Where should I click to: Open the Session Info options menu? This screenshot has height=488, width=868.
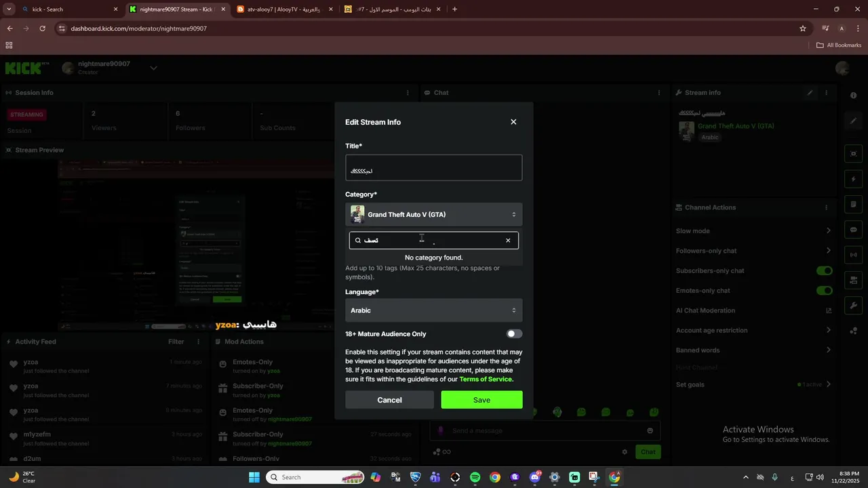[408, 93]
